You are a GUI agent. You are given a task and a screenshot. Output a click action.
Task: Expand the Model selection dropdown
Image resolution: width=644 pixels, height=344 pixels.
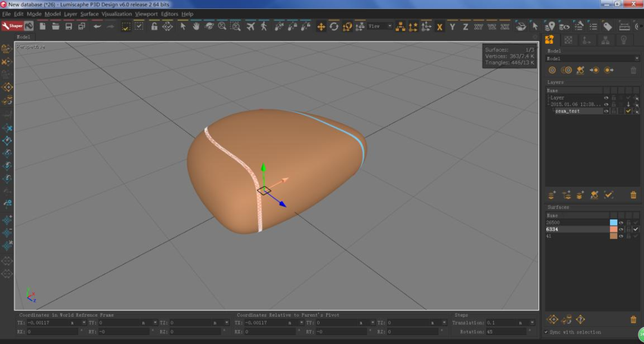pos(636,58)
